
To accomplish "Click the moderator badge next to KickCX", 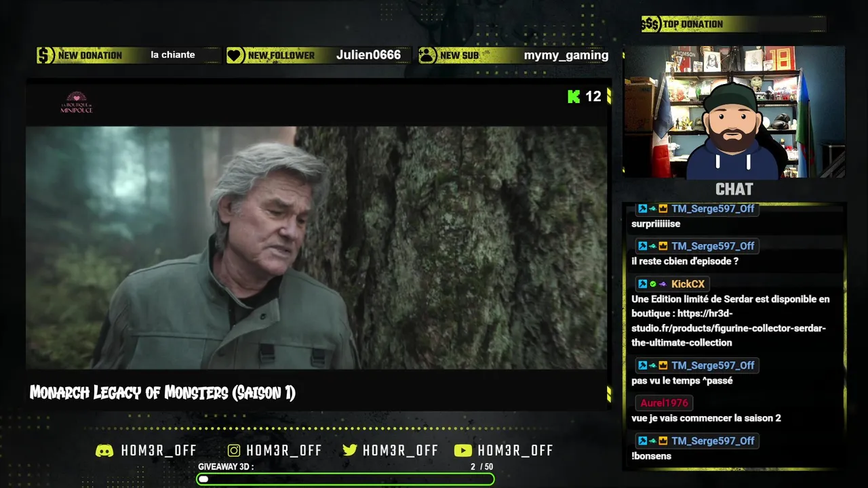I will coord(642,284).
